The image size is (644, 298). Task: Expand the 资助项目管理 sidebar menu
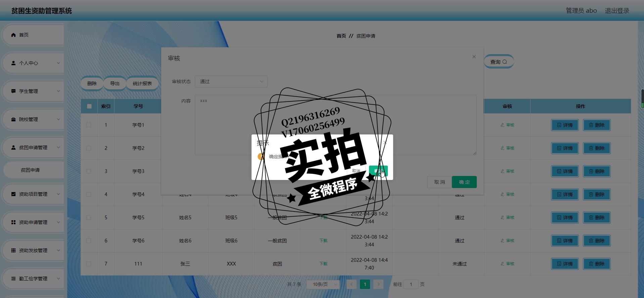click(33, 194)
